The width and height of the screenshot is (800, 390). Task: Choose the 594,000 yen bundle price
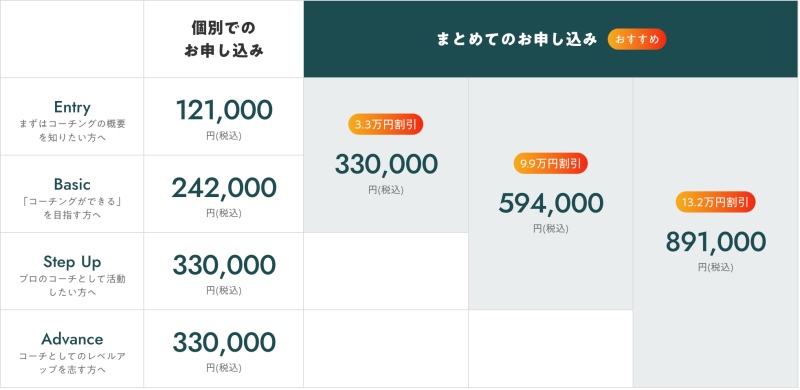point(551,203)
